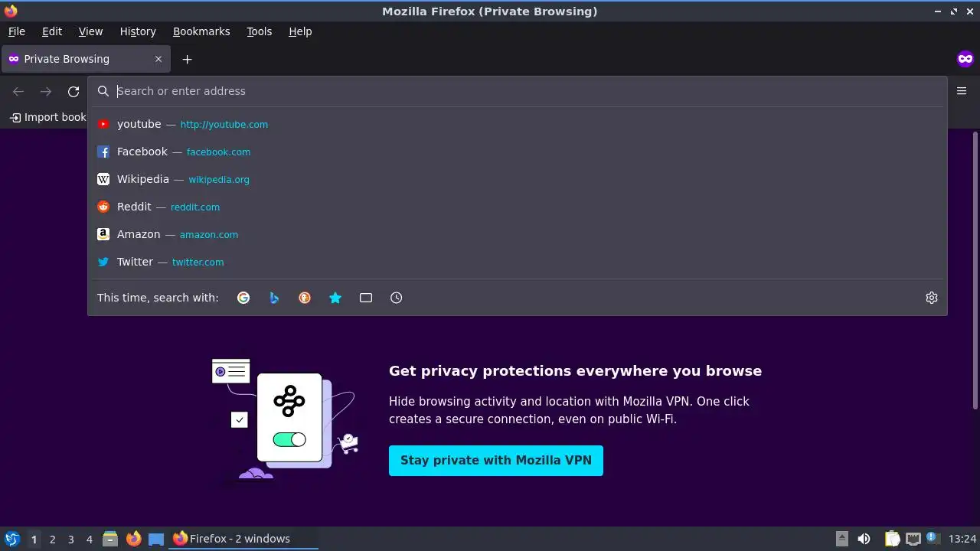This screenshot has height=551, width=980.
Task: Select the youtube suggestion row
Action: point(518,124)
